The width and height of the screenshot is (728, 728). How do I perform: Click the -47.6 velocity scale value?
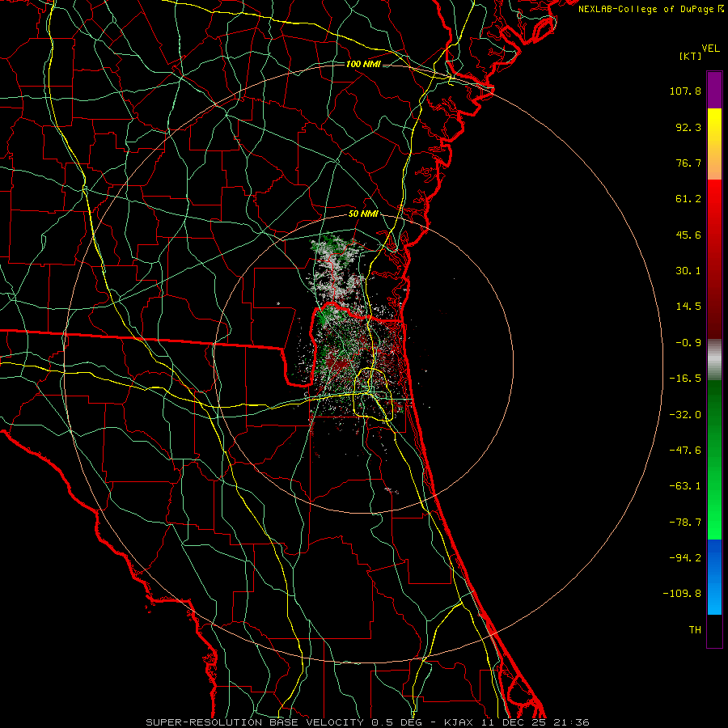click(x=685, y=451)
